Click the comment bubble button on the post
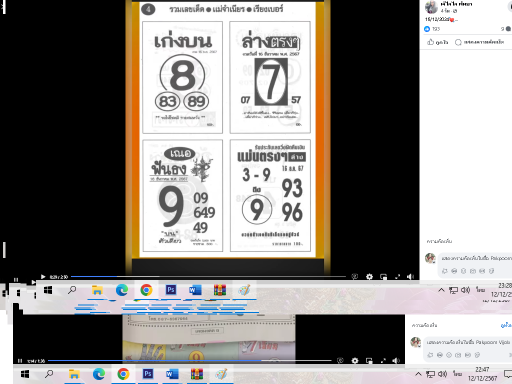 click(479, 42)
